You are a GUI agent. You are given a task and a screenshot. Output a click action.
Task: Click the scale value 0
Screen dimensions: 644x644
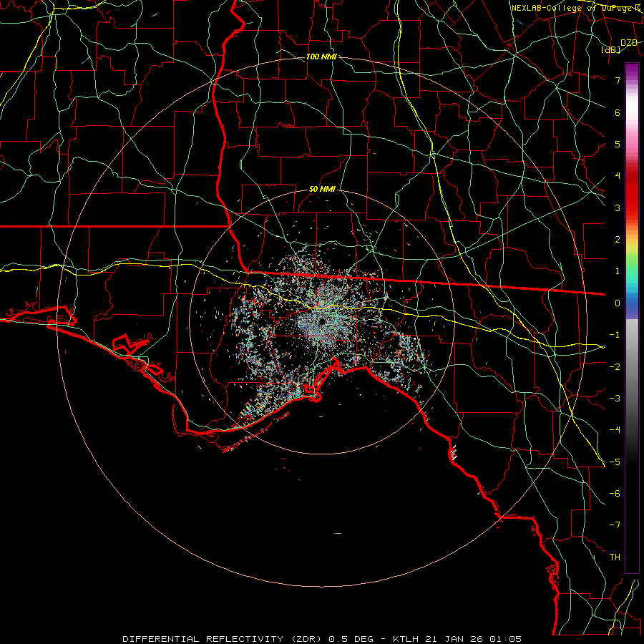618,303
